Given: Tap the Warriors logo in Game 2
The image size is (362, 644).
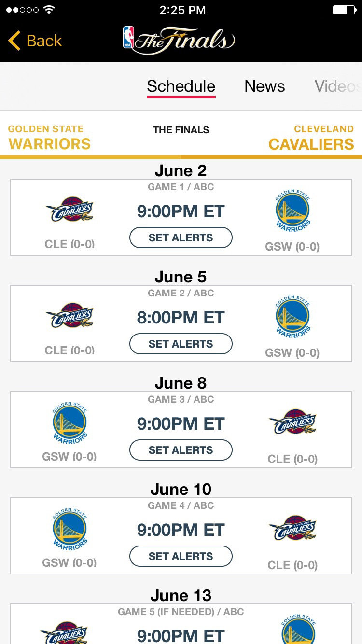Looking at the screenshot, I should (x=293, y=317).
